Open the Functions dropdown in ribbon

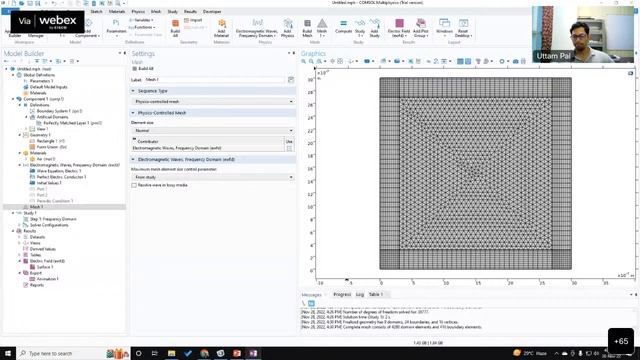(x=142, y=27)
